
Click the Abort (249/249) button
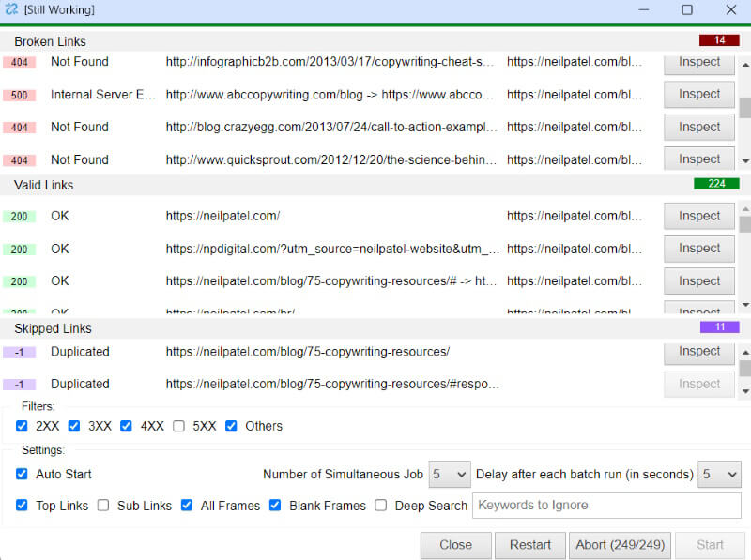(x=621, y=545)
